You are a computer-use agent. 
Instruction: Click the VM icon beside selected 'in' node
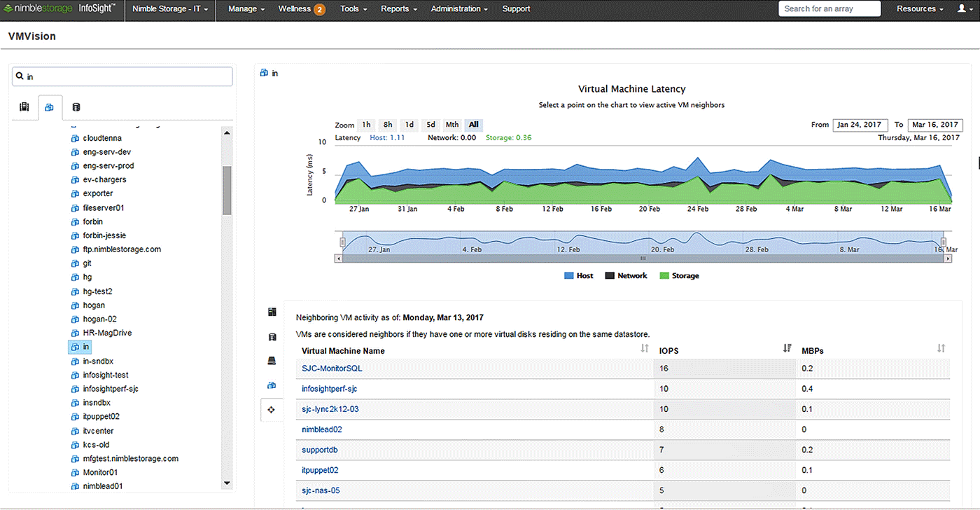(76, 347)
